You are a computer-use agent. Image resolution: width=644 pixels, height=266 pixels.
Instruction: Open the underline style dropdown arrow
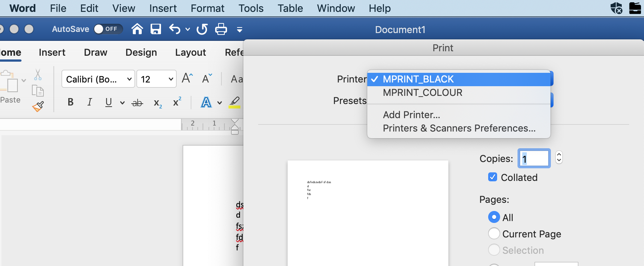click(x=122, y=103)
